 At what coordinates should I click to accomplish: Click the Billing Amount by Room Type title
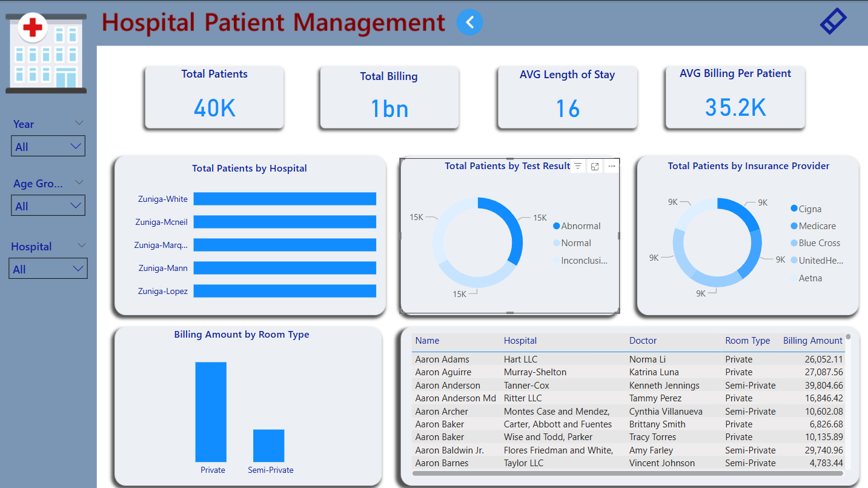[242, 335]
